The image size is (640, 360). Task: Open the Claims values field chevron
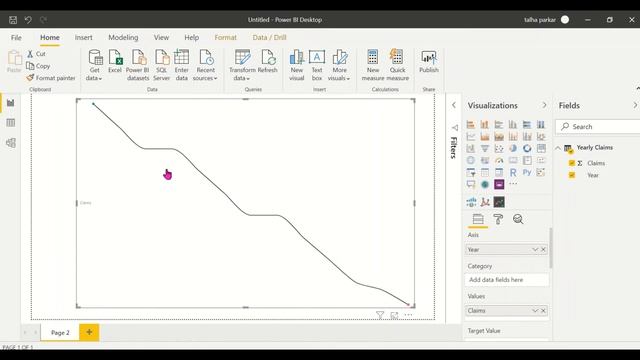point(535,311)
